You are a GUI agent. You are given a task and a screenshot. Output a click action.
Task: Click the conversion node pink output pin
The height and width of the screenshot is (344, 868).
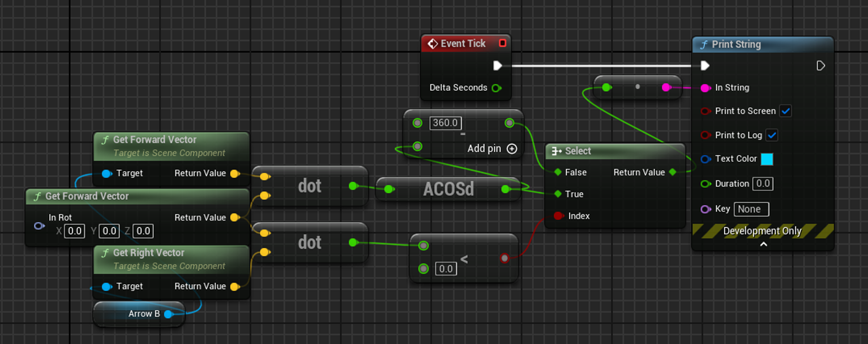coord(666,87)
